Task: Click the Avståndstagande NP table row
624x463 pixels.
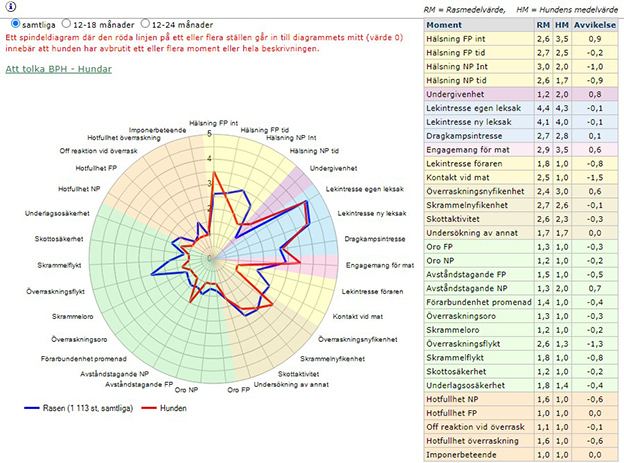Action: point(521,289)
